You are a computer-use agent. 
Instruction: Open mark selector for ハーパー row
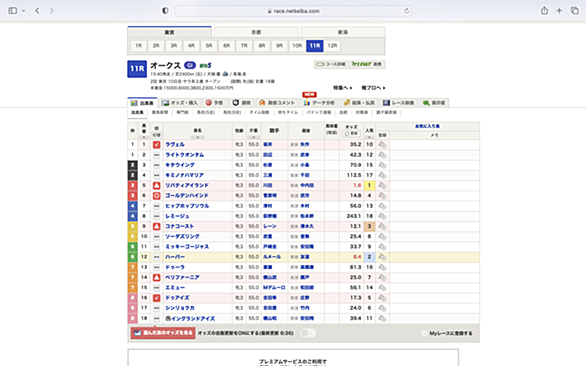pos(157,257)
